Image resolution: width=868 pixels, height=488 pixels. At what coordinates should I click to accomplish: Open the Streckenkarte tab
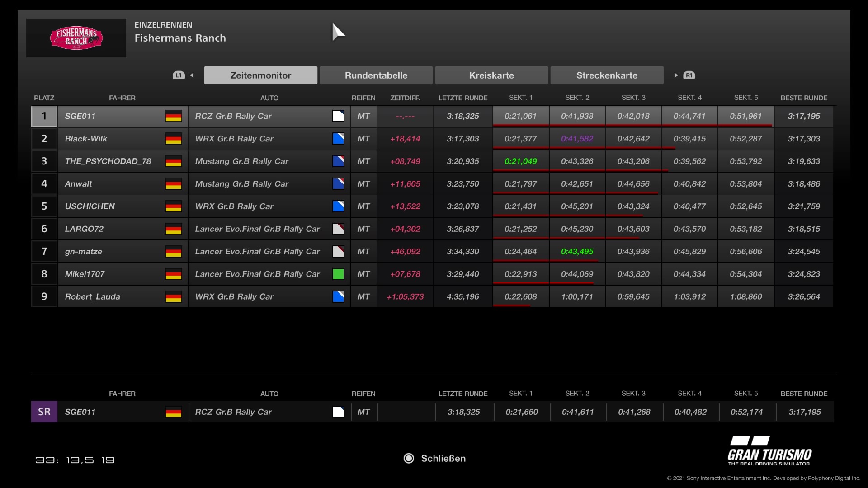coord(607,75)
